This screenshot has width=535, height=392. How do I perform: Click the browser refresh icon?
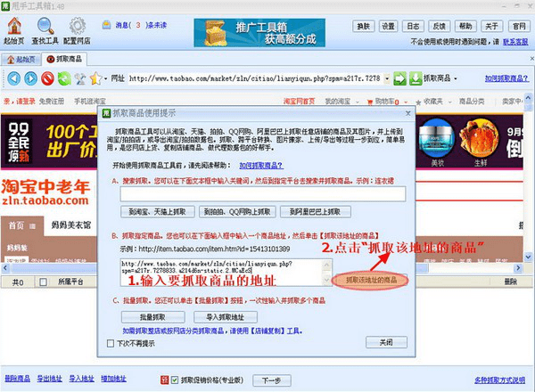click(64, 78)
